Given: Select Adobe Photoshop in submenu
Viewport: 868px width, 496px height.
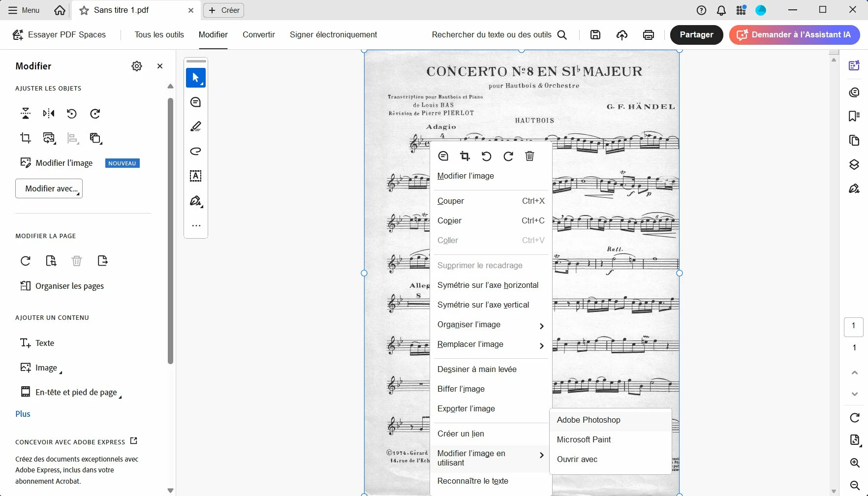Looking at the screenshot, I should click(x=610, y=420).
